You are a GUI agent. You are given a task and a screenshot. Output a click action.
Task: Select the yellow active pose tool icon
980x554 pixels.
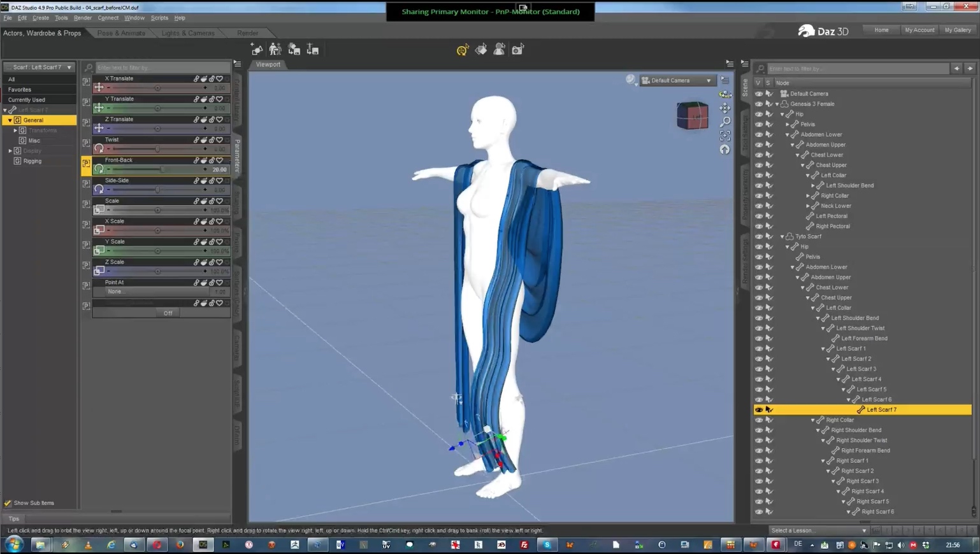pyautogui.click(x=463, y=49)
